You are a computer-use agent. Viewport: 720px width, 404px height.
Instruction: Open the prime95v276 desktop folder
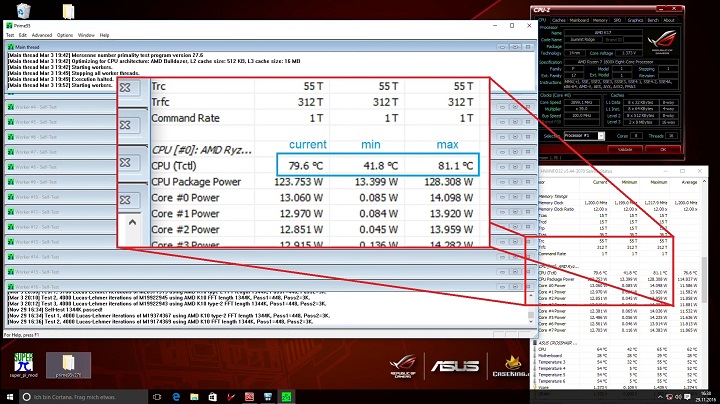(68, 365)
